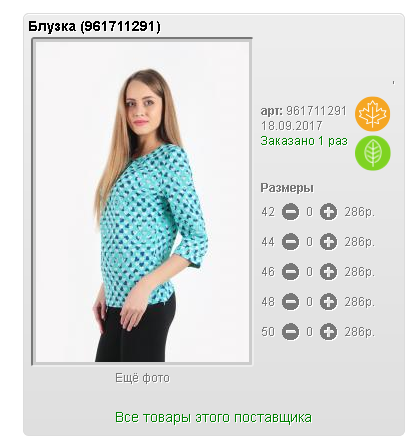Reduce size 46 quantity with minus

(290, 272)
